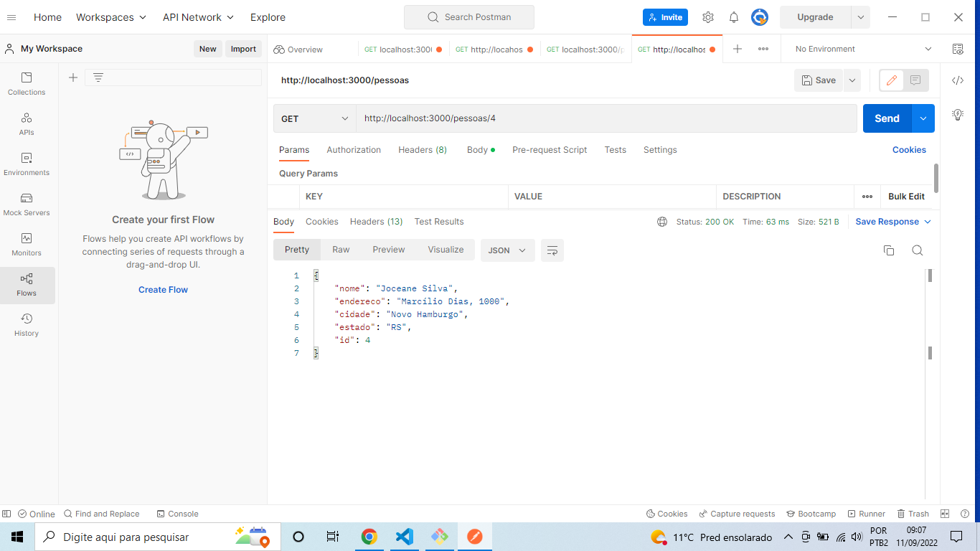Add a new request tab with the plus icon
Screen dimensions: 980x551
pos(738,49)
